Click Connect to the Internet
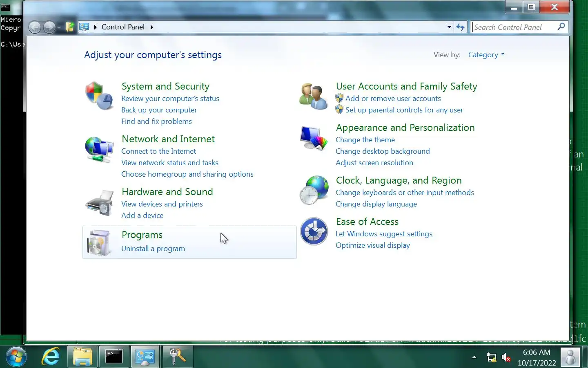Screen dimensions: 588x368 coord(158,151)
